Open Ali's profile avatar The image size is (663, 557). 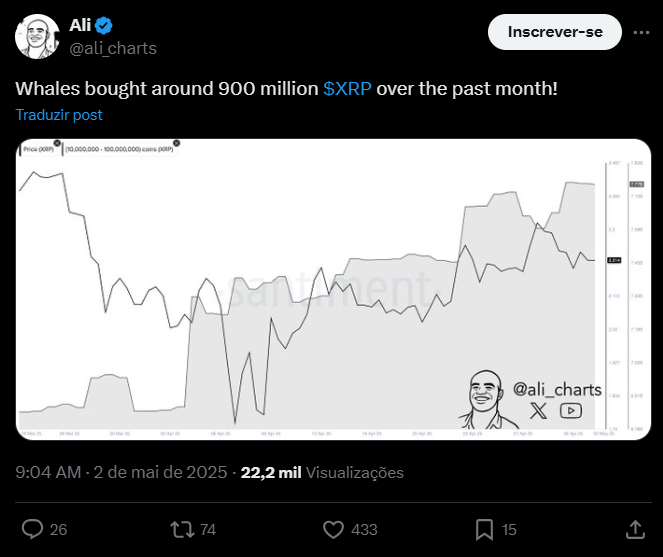36,37
